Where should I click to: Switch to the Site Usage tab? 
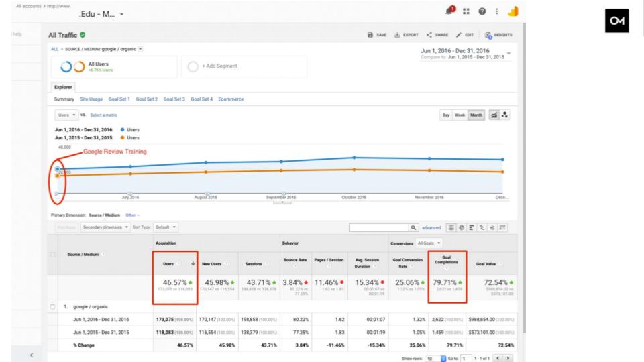pos(91,99)
